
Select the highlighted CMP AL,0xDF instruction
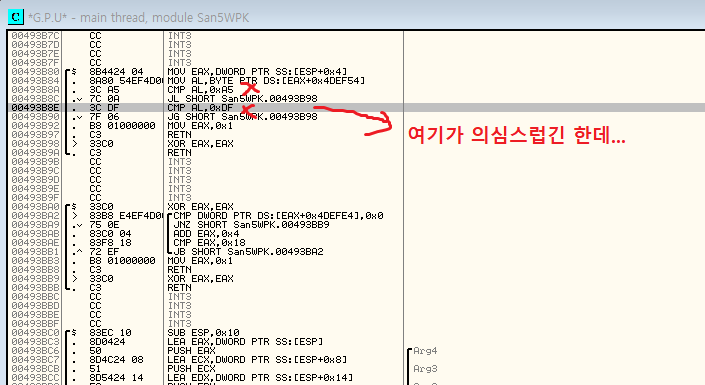coord(200,107)
